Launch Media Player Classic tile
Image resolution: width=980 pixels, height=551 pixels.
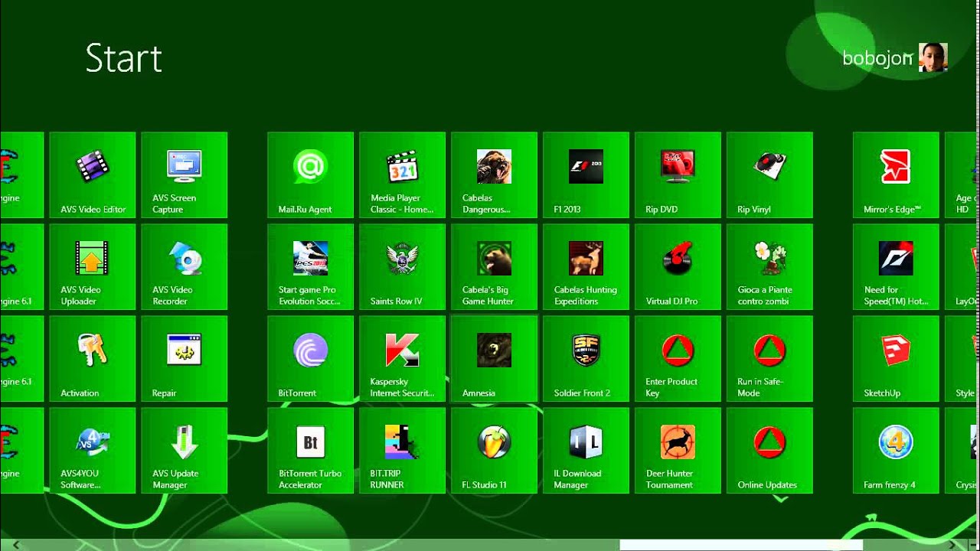tap(403, 175)
